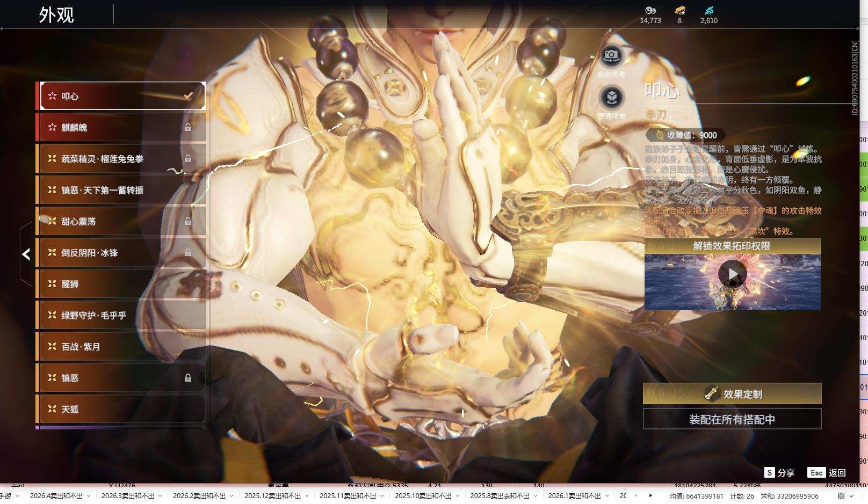Click the silver coin currency icon above 14,773
This screenshot has height=504, width=868.
click(650, 10)
